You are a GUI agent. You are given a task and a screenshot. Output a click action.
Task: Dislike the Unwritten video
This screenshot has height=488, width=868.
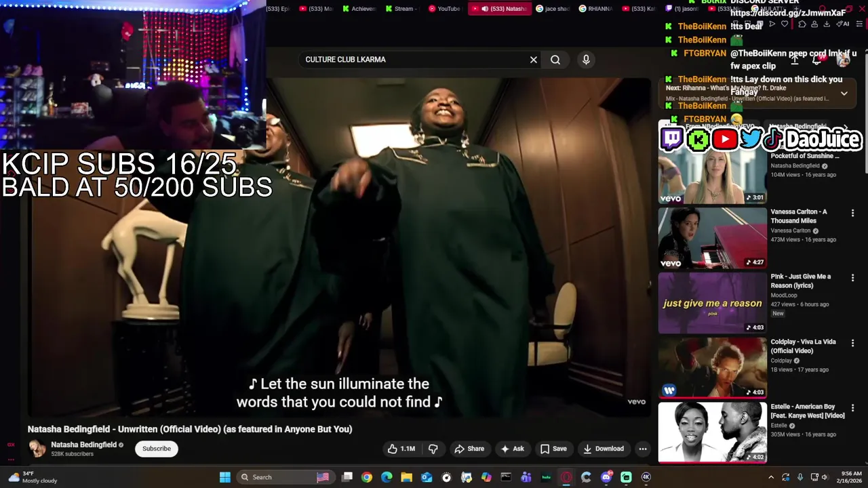pyautogui.click(x=433, y=449)
